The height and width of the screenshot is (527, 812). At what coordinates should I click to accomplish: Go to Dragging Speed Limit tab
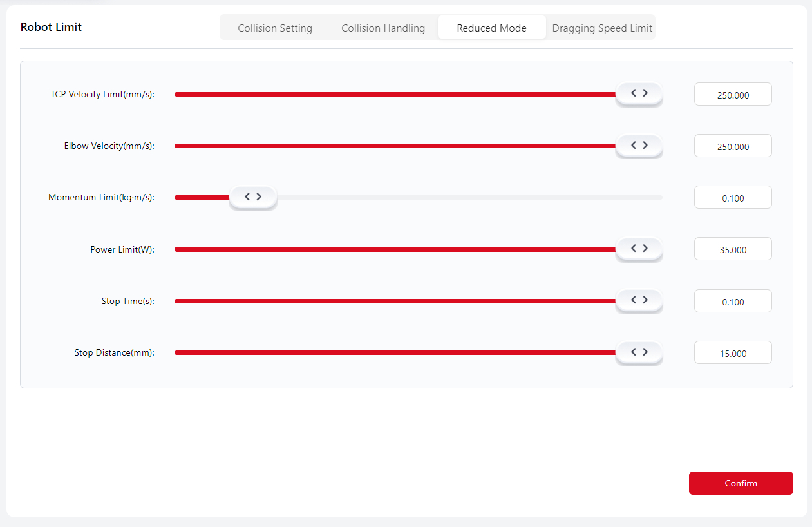(x=602, y=28)
